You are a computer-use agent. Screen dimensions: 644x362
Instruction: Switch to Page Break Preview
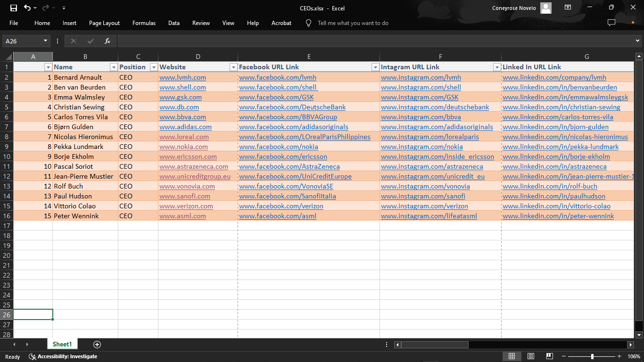coord(550,356)
